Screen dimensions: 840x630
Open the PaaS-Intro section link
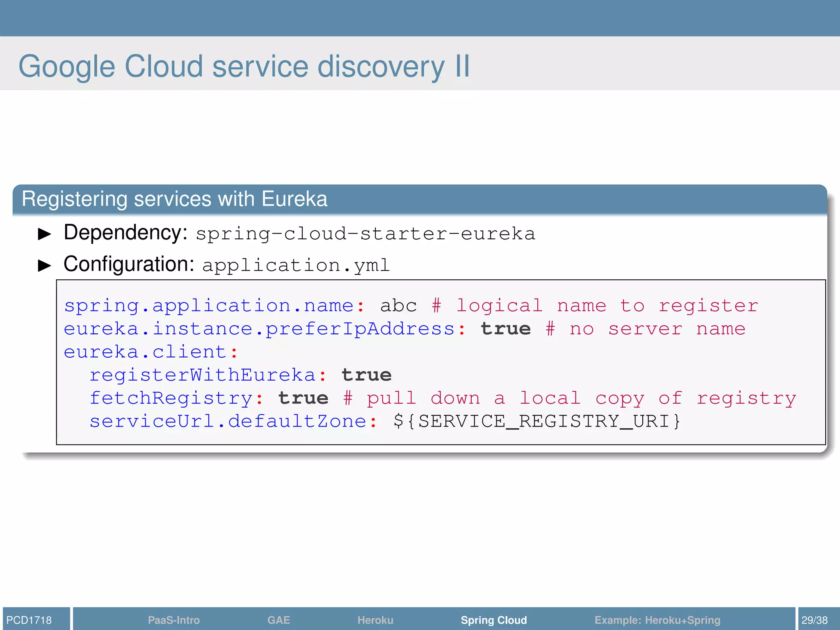point(173,620)
